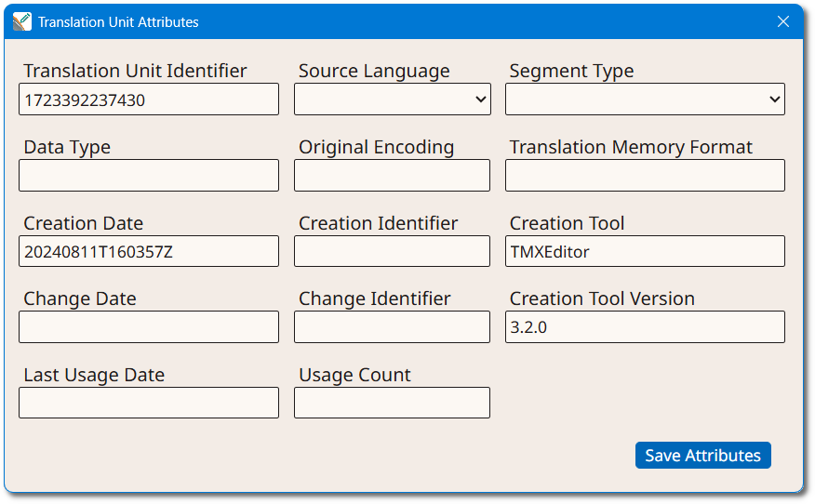Click the Creation Date label
The image size is (815, 504).
(x=83, y=223)
